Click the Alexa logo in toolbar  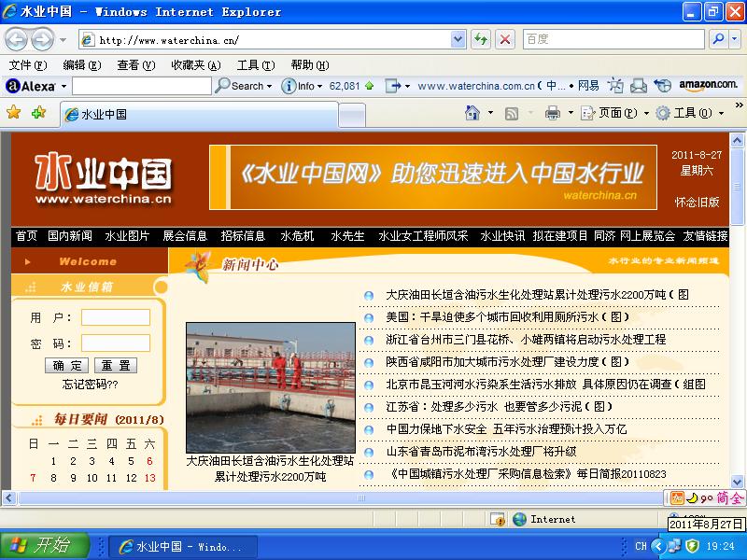click(x=31, y=86)
